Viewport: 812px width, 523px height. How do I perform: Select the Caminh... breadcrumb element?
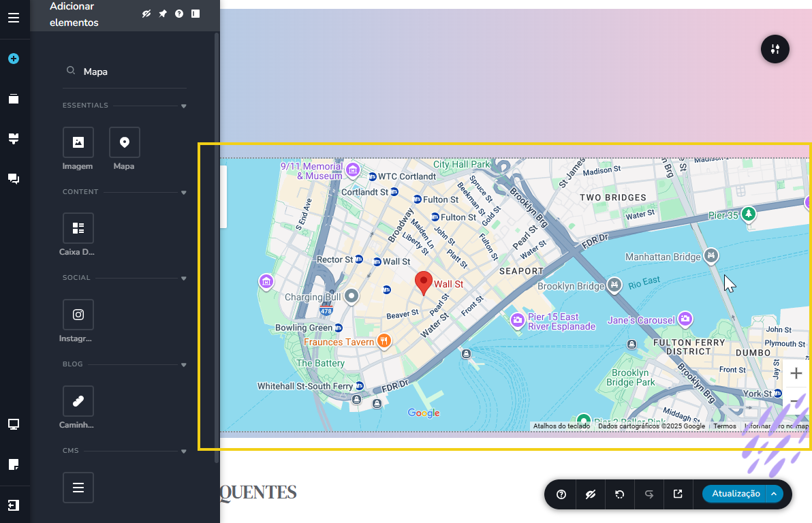click(78, 401)
